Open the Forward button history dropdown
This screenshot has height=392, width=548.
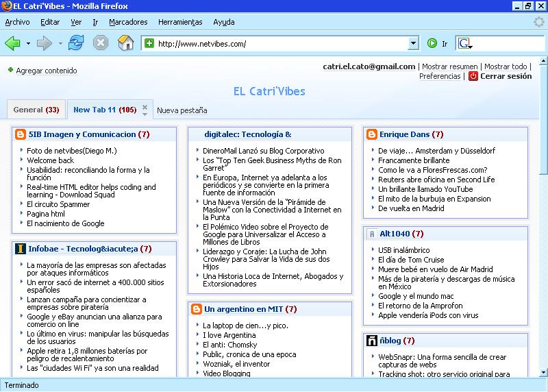tap(60, 44)
